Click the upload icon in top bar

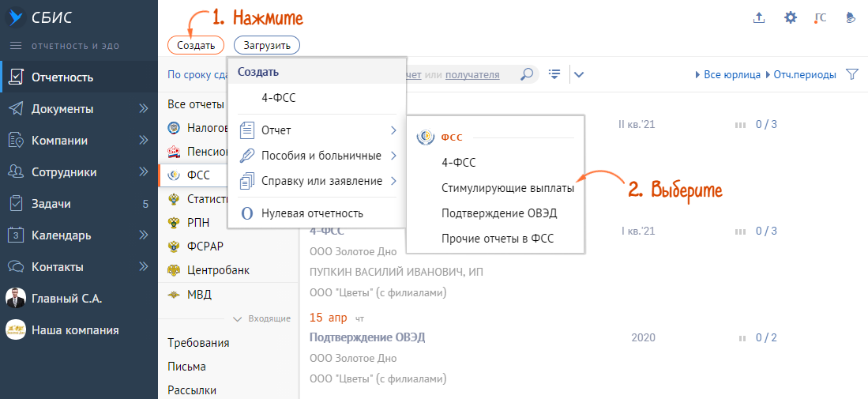coord(759,17)
